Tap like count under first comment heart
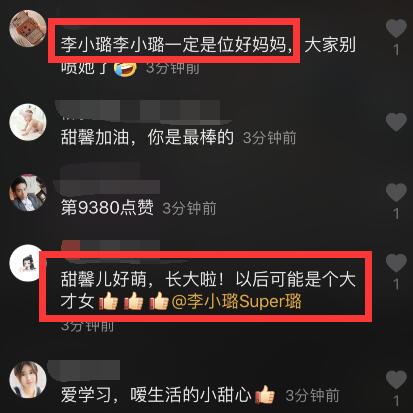Viewport: 413px width, 413px height. 396,50
